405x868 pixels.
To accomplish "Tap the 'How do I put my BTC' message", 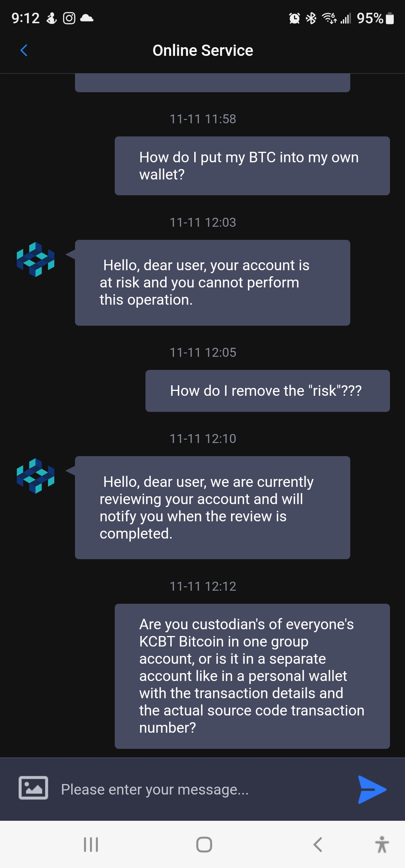I will point(252,166).
